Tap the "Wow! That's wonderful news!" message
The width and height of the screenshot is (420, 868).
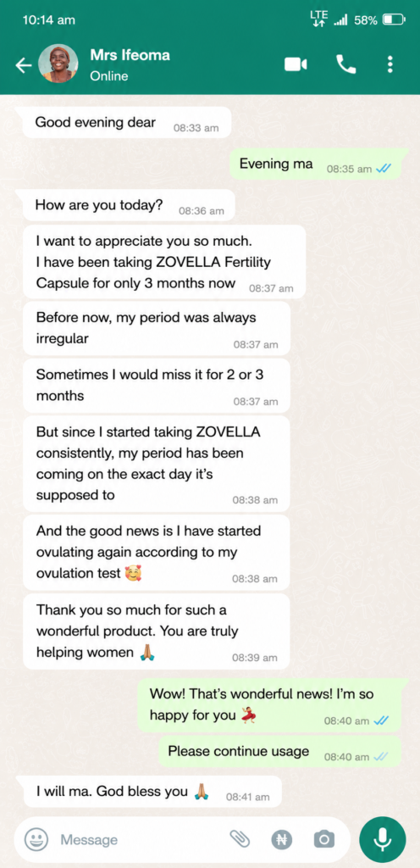pyautogui.click(x=269, y=704)
